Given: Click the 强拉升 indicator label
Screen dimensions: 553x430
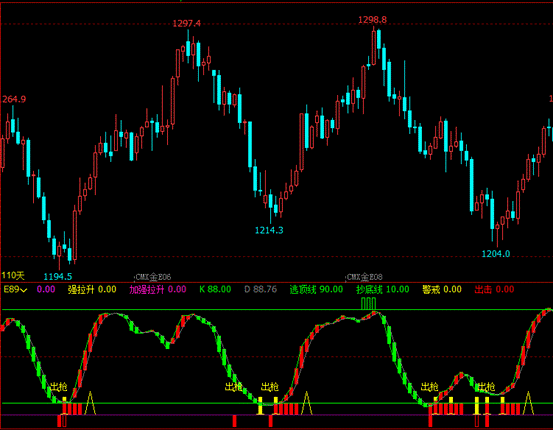Looking at the screenshot, I should (81, 290).
